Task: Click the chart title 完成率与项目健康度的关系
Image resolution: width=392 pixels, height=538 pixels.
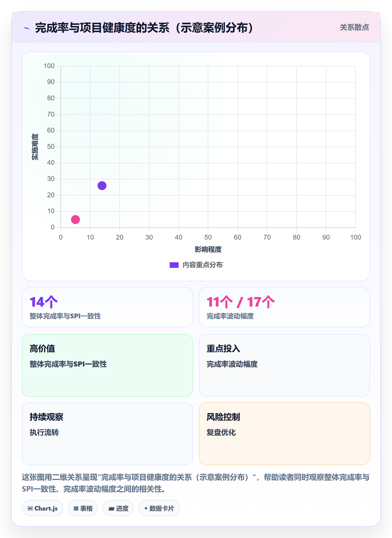Action: tap(144, 28)
